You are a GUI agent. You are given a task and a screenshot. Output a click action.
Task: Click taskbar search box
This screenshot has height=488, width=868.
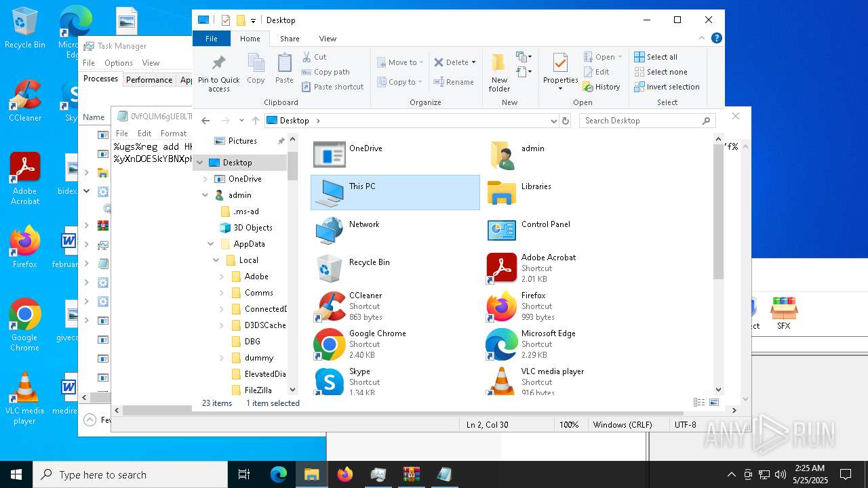[130, 474]
